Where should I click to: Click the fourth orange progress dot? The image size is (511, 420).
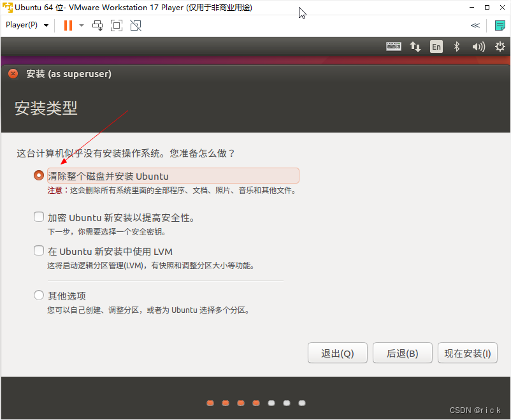(x=255, y=403)
